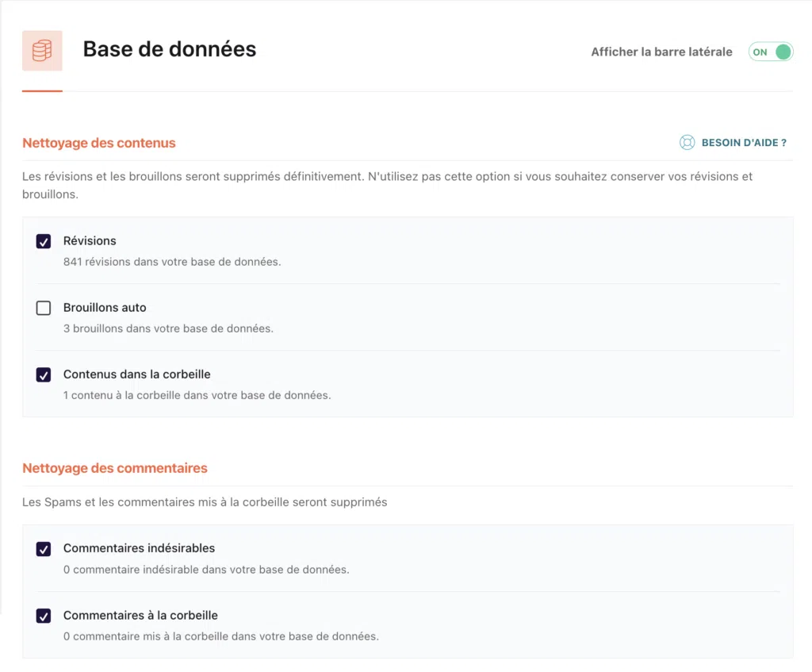Uncheck Commentaires à la corbeille checkbox
This screenshot has height=672, width=812.
(44, 616)
